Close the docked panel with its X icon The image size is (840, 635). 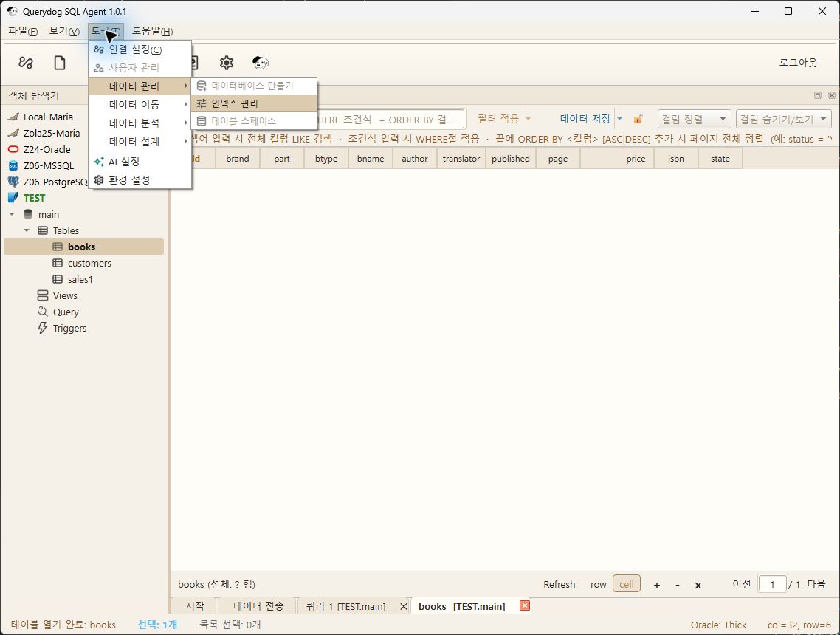point(831,95)
